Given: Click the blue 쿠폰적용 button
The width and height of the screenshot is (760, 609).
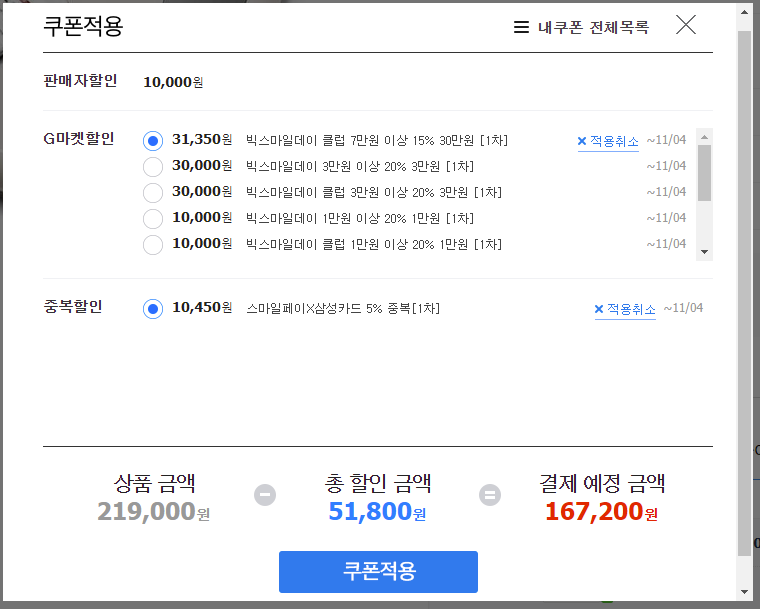Looking at the screenshot, I should pyautogui.click(x=378, y=572).
